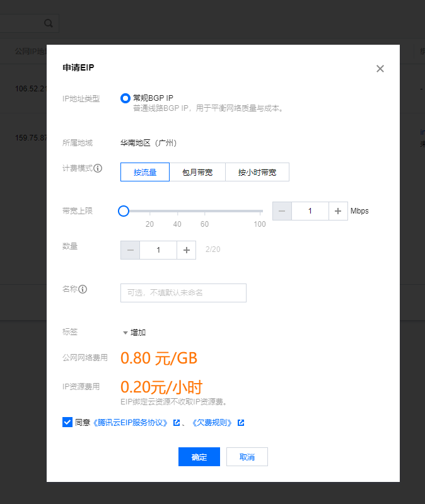Choose the 按流量 billing mode tab

(x=145, y=172)
